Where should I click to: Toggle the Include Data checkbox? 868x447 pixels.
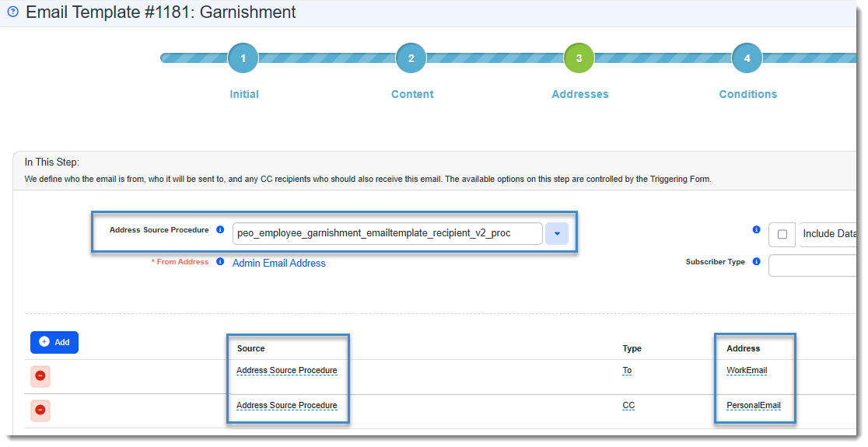(x=782, y=234)
